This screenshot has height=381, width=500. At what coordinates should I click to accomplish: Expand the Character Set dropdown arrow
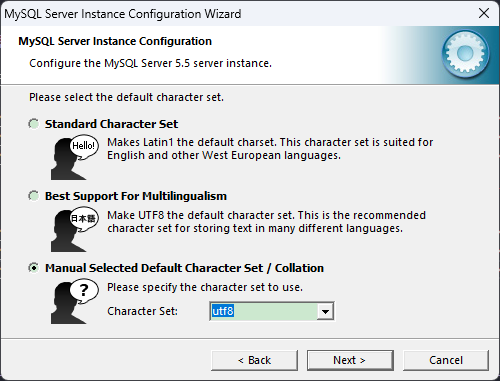click(325, 312)
